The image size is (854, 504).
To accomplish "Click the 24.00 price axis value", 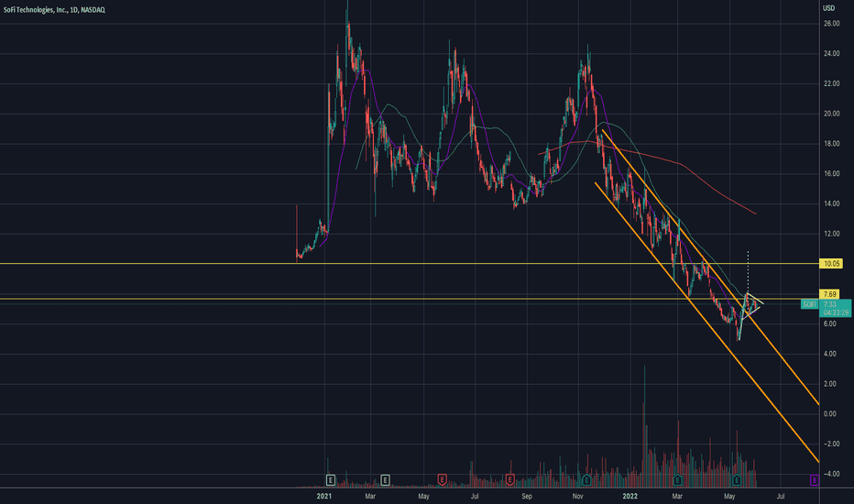I will pos(831,53).
